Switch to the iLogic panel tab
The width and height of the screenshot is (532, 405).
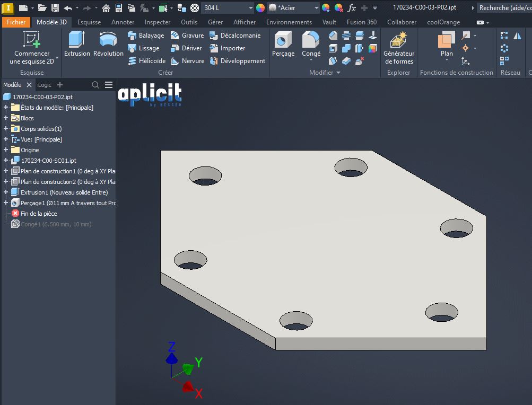tap(45, 85)
